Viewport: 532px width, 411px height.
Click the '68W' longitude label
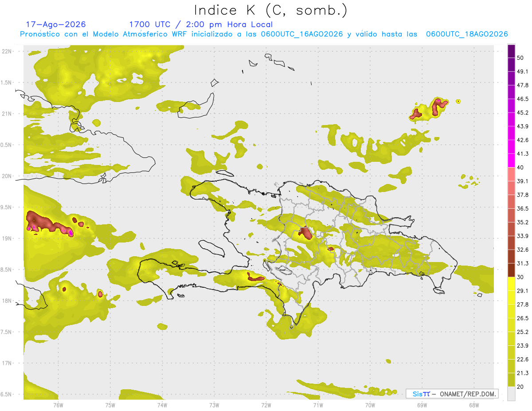point(474,405)
